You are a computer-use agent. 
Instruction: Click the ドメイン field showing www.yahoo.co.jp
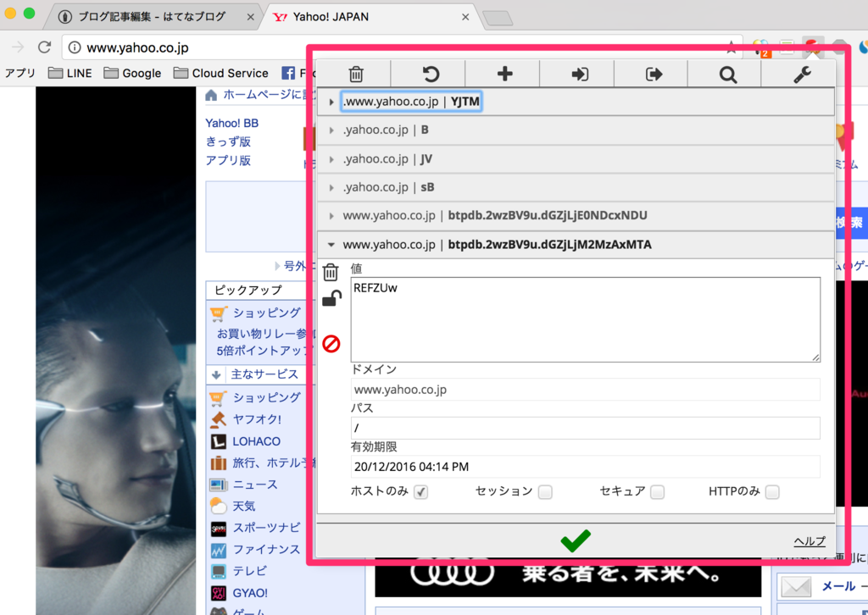click(585, 390)
